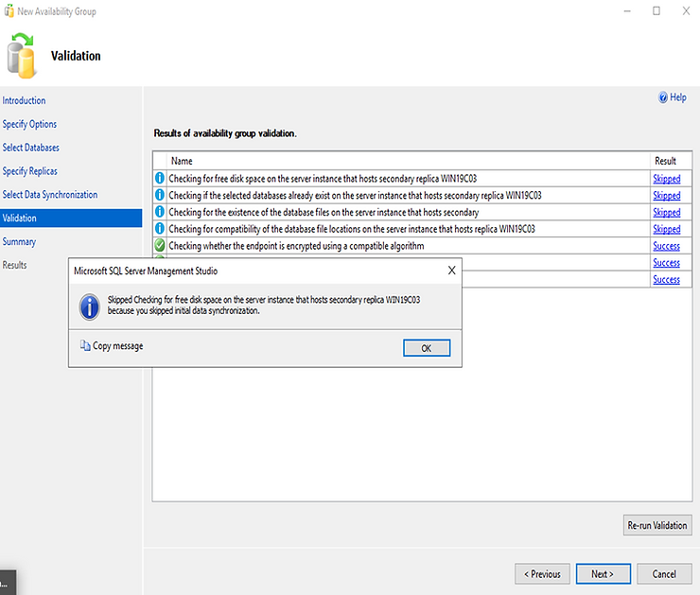Click the blue information icon in the dialog
The width and height of the screenshot is (700, 595).
(x=90, y=306)
